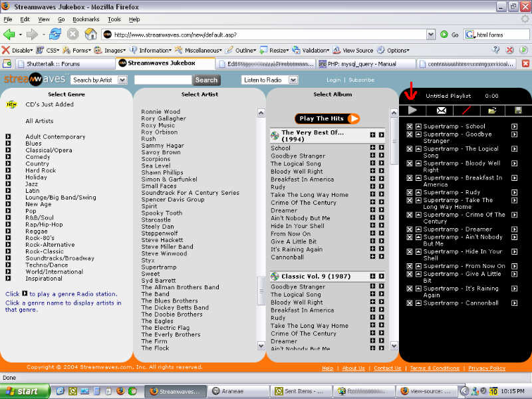Viewport: 532px width, 399px height.
Task: Play Reggae genre radio station
Action: click(8, 231)
